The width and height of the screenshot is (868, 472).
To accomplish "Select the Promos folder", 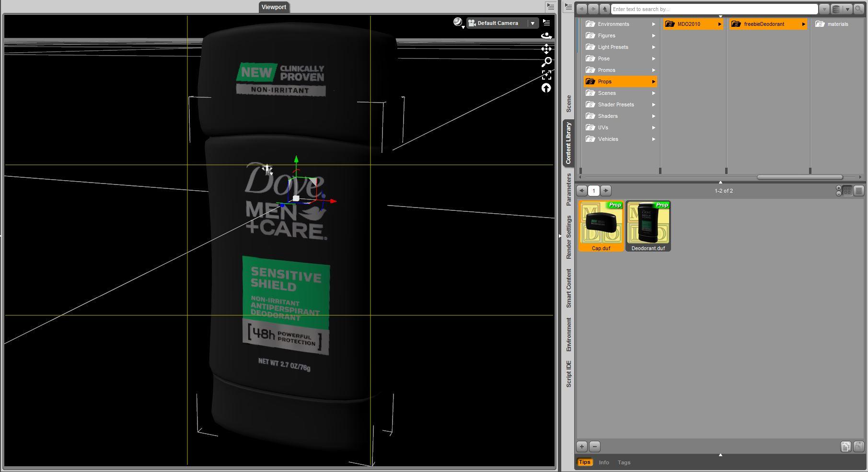I will coord(620,70).
